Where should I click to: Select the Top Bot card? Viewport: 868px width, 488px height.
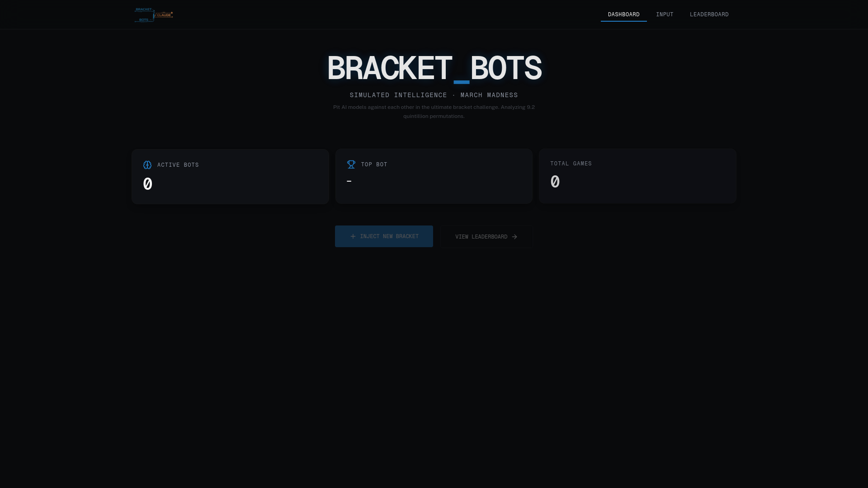pos(434,176)
